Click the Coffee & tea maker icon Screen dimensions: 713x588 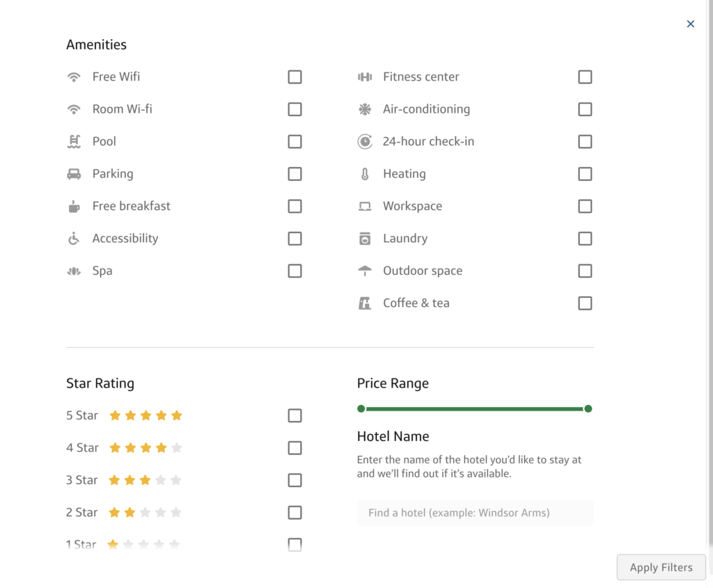point(365,303)
